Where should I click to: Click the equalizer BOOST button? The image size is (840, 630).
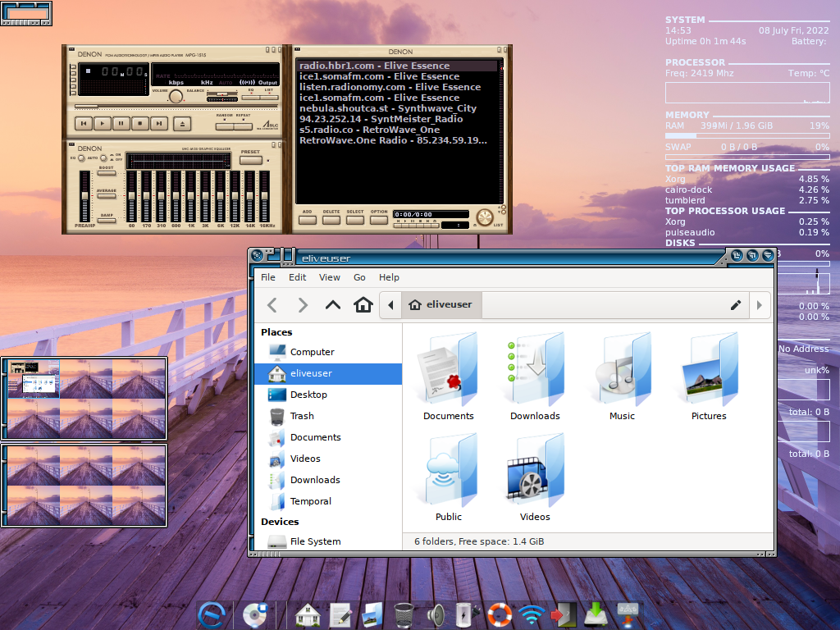pyautogui.click(x=107, y=173)
